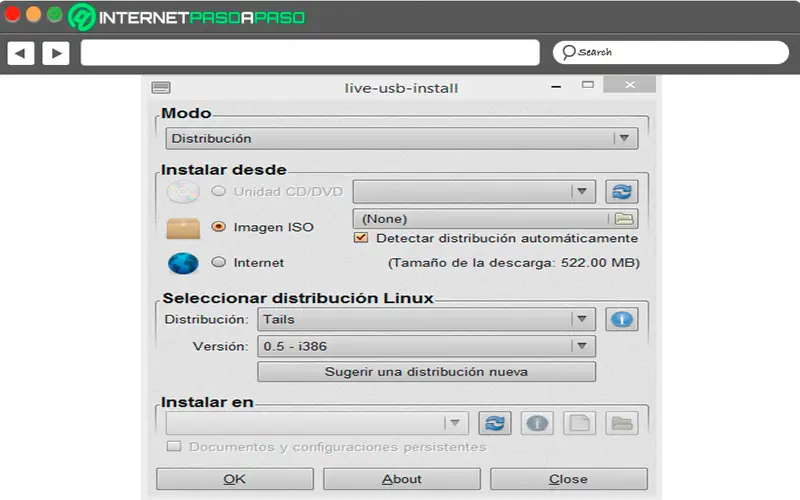This screenshot has height=500, width=800.
Task: Click the Distribución: label
Action: 206,319
